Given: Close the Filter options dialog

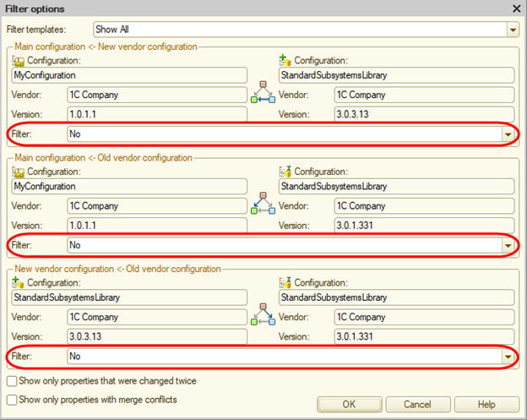Looking at the screenshot, I should tap(516, 8).
